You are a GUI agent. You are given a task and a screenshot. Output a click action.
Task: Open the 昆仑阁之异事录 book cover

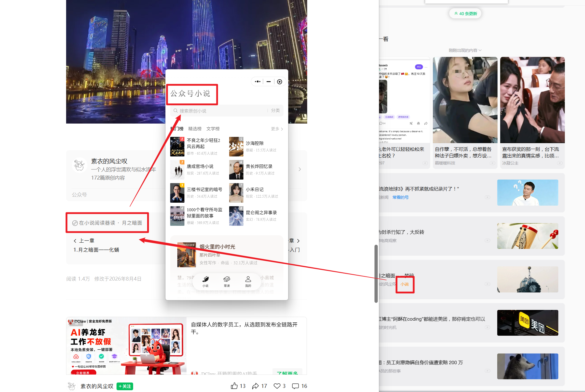pyautogui.click(x=236, y=216)
